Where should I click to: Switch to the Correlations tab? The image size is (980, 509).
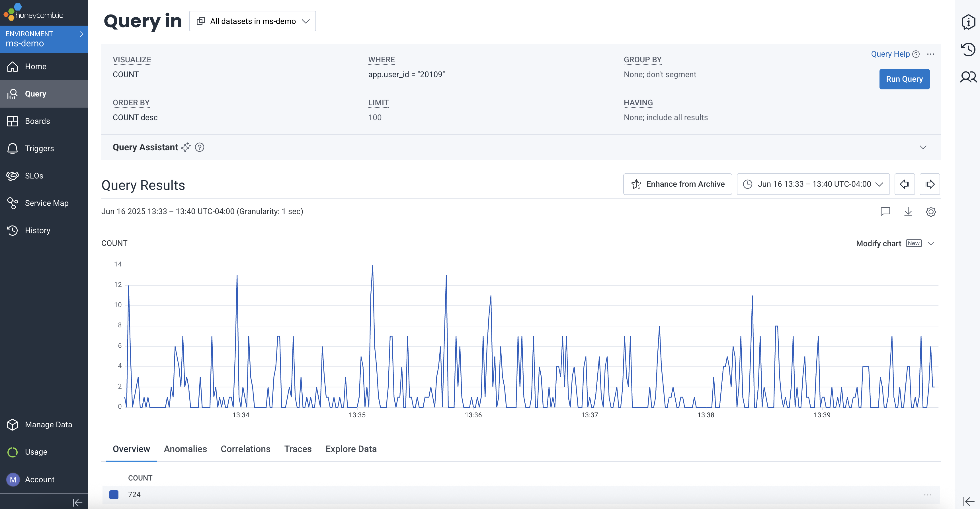click(245, 449)
